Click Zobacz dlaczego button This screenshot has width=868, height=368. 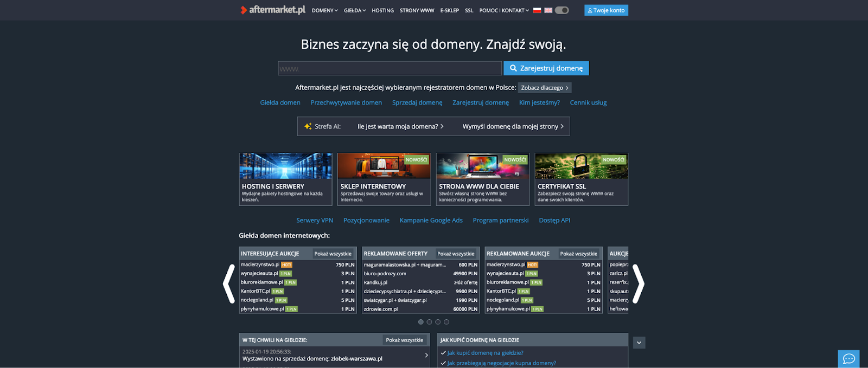coord(545,88)
